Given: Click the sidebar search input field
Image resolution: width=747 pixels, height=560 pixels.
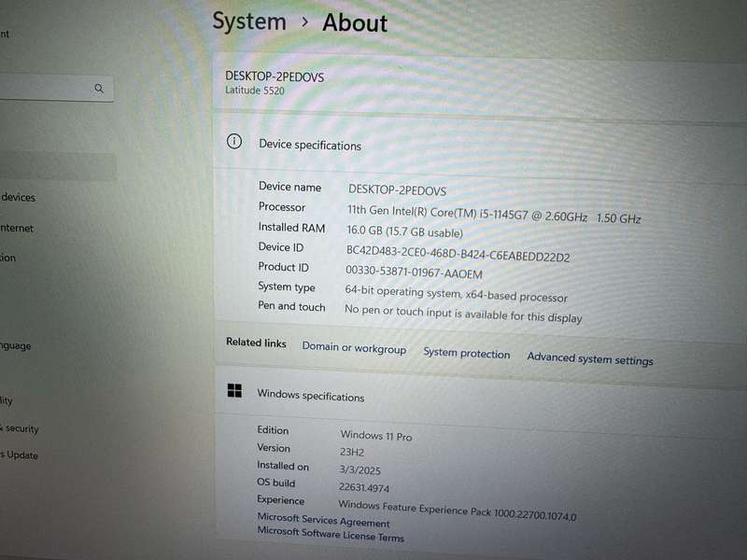Looking at the screenshot, I should point(56,89).
